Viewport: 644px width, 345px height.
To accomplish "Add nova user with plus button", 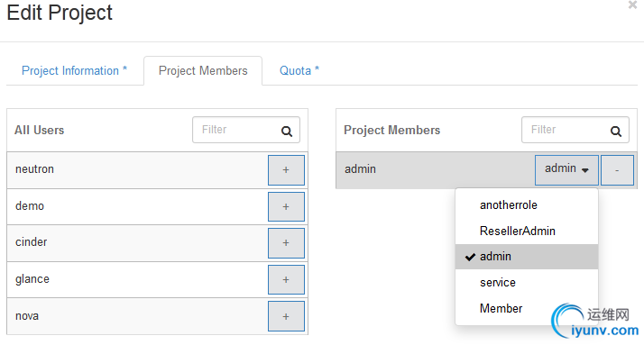I will pyautogui.click(x=286, y=316).
